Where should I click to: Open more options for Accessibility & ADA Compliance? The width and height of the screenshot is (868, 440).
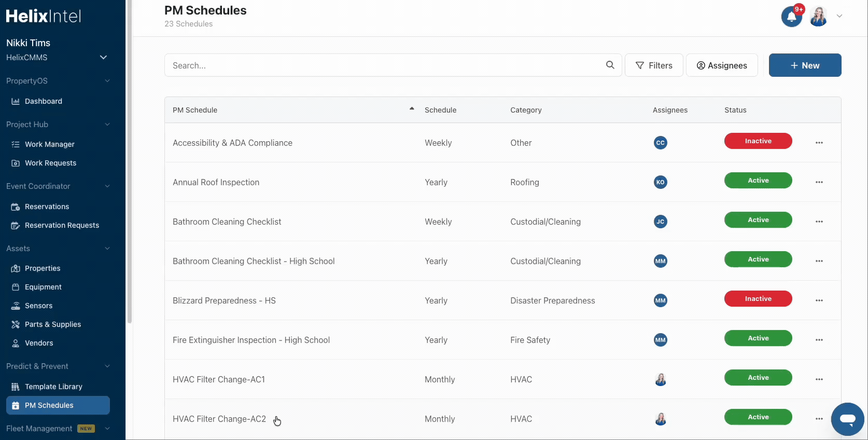[x=819, y=143]
